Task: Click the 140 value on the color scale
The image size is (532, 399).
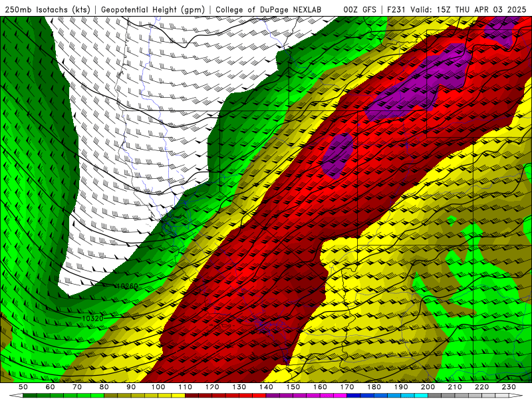Action: (x=267, y=387)
